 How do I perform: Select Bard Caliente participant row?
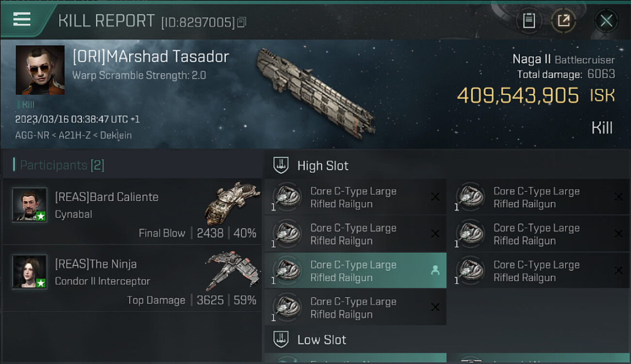click(132, 211)
